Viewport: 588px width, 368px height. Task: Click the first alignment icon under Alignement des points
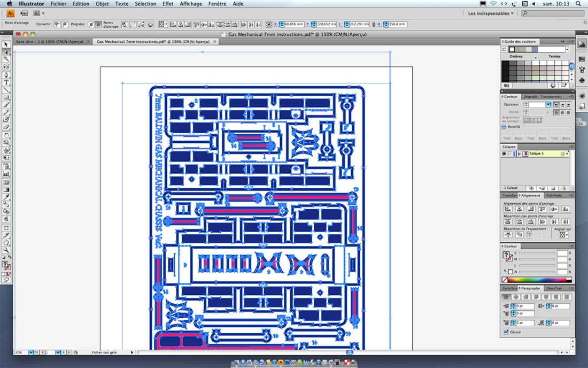[x=508, y=209]
